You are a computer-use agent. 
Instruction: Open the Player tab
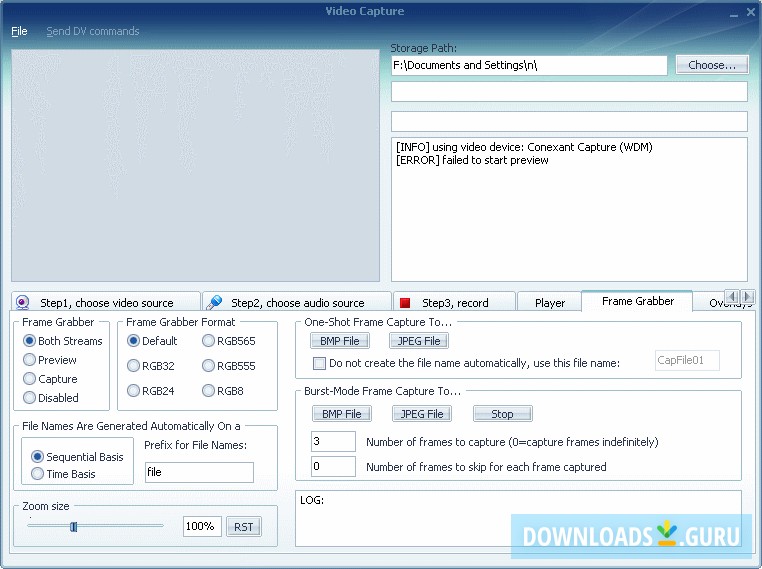point(550,302)
